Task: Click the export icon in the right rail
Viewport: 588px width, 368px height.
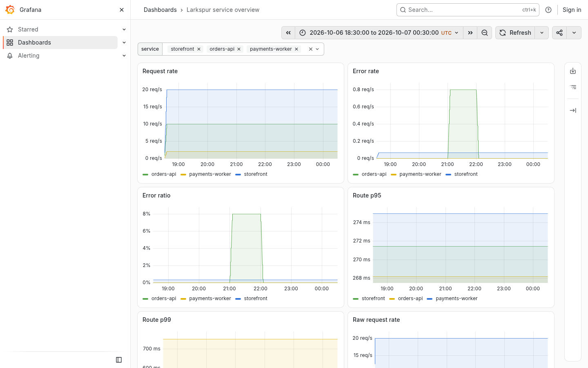Action: [573, 71]
